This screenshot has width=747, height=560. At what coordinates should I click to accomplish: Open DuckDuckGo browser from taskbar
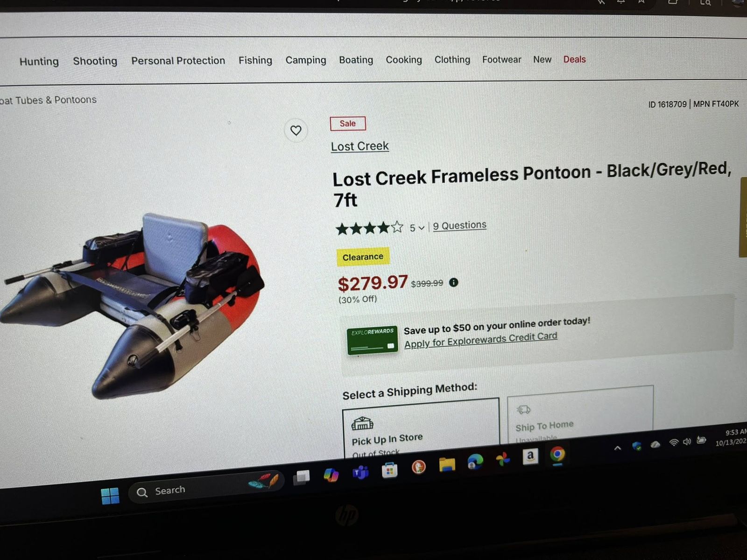(418, 467)
